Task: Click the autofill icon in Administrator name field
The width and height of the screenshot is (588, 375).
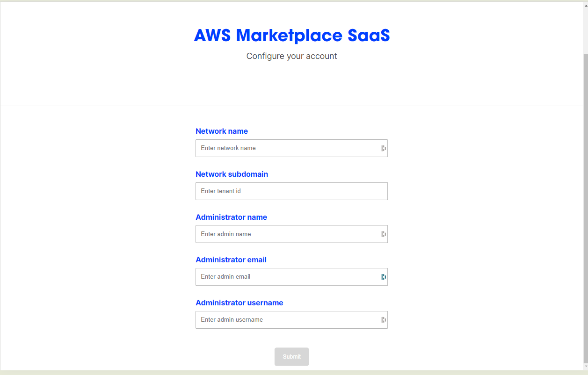Action: 384,234
